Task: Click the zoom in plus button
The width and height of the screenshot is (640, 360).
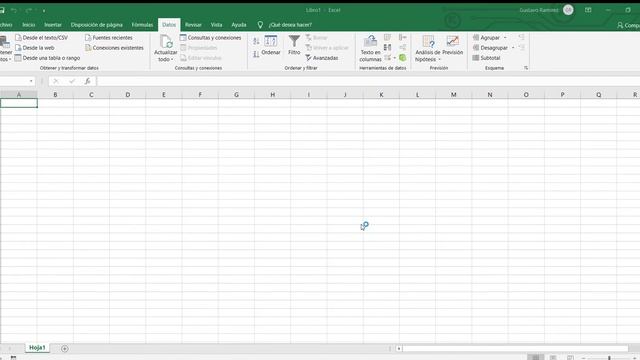Action: (x=635, y=358)
